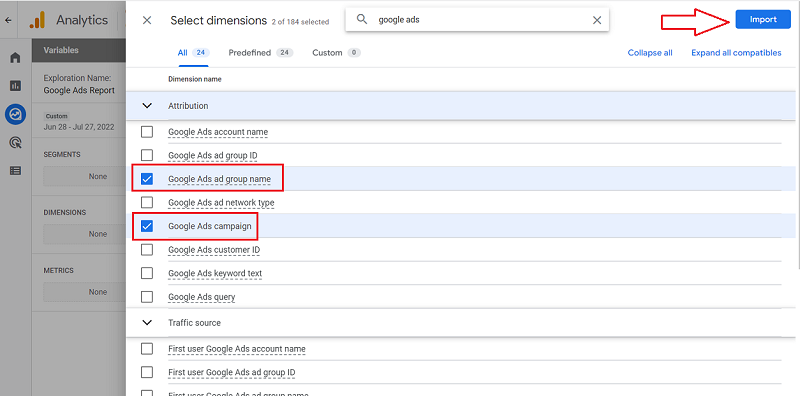Image resolution: width=800 pixels, height=396 pixels.
Task: Close the Select dimensions panel
Action: pos(147,20)
